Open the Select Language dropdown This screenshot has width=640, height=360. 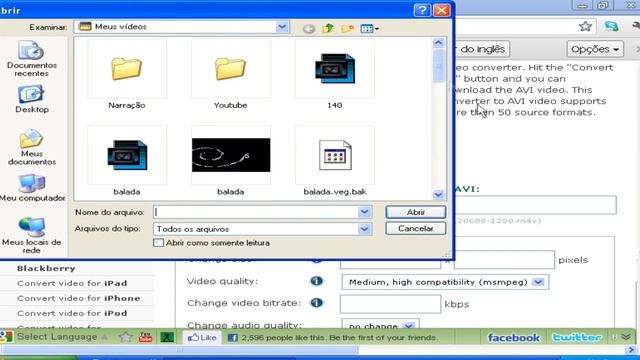coord(62,337)
